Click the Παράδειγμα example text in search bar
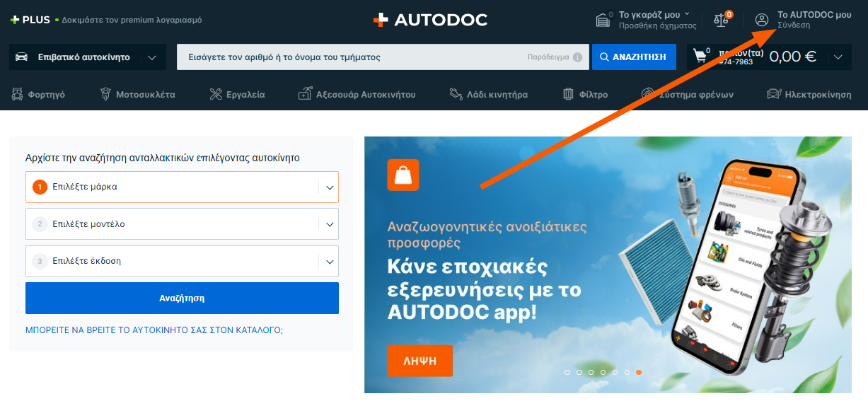The image size is (868, 413). 548,57
